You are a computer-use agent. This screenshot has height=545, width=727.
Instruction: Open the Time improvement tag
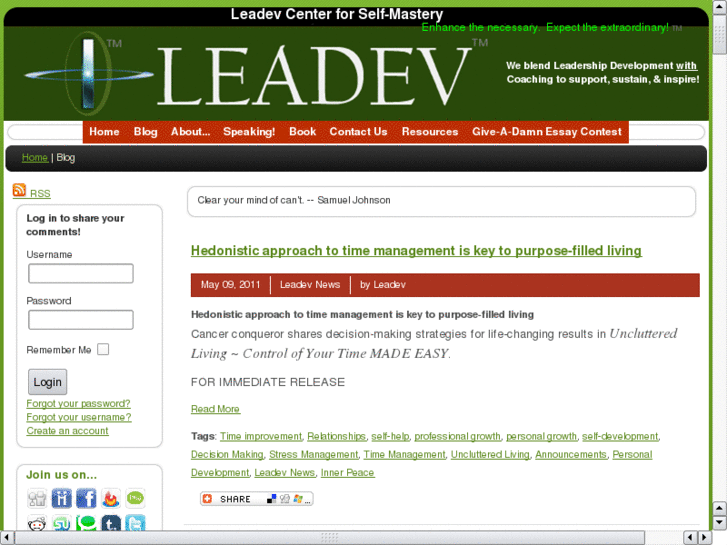pos(261,436)
